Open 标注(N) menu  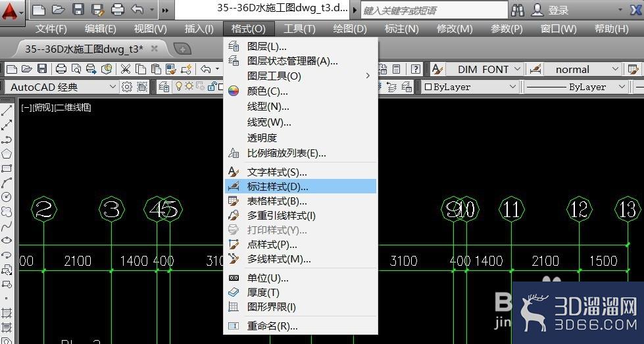[x=401, y=29]
